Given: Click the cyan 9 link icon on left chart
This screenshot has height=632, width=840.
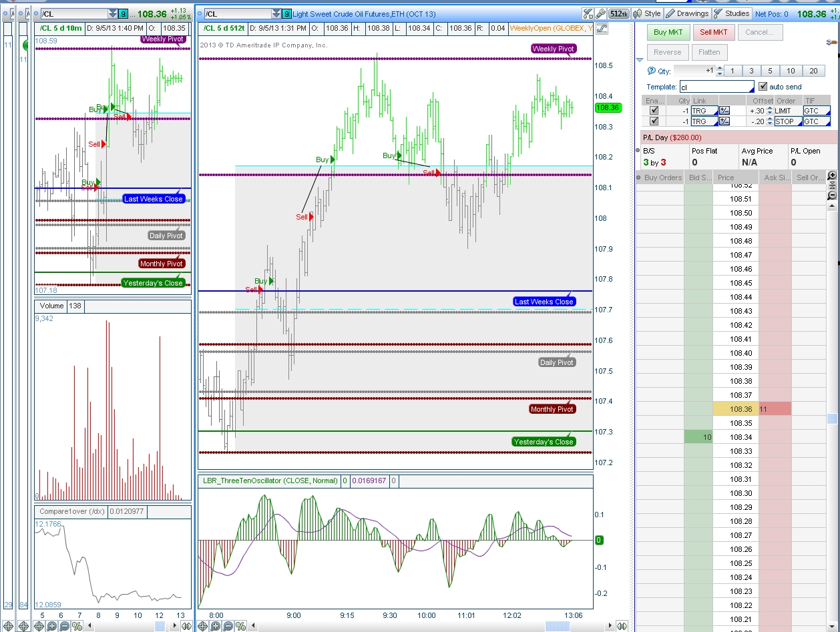Looking at the screenshot, I should point(123,13).
